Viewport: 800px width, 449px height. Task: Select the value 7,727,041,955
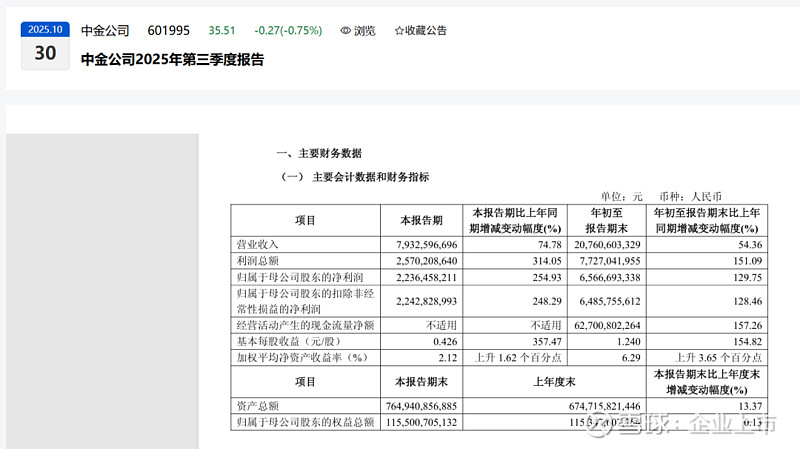pyautogui.click(x=610, y=261)
